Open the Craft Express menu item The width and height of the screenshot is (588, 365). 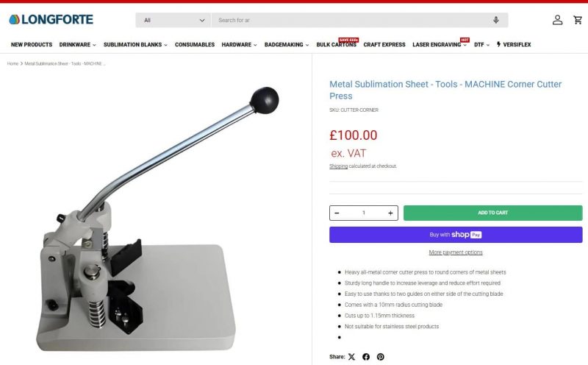point(384,44)
